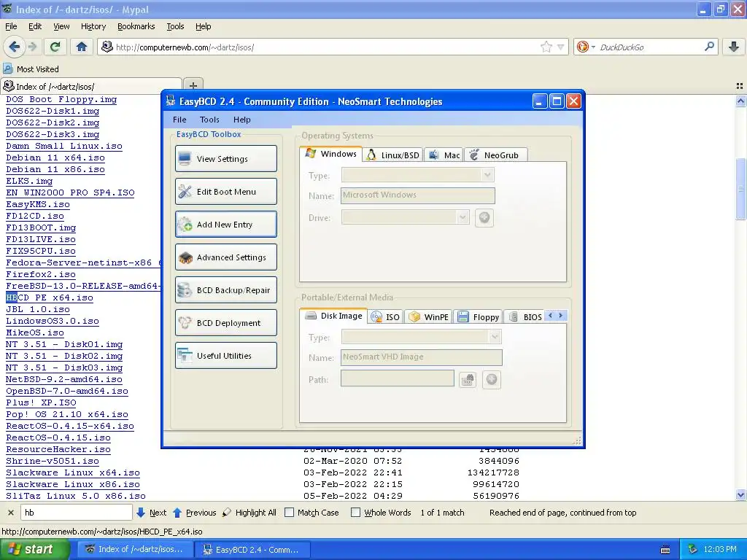Open View Settings in EasyBCD Toolbox
This screenshot has height=560, width=747.
226,158
